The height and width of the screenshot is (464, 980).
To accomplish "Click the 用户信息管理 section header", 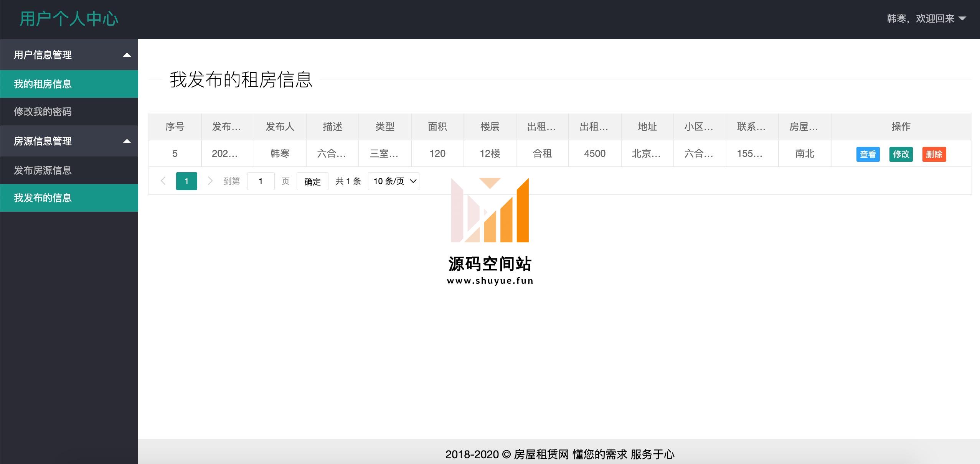I will pyautogui.click(x=69, y=55).
